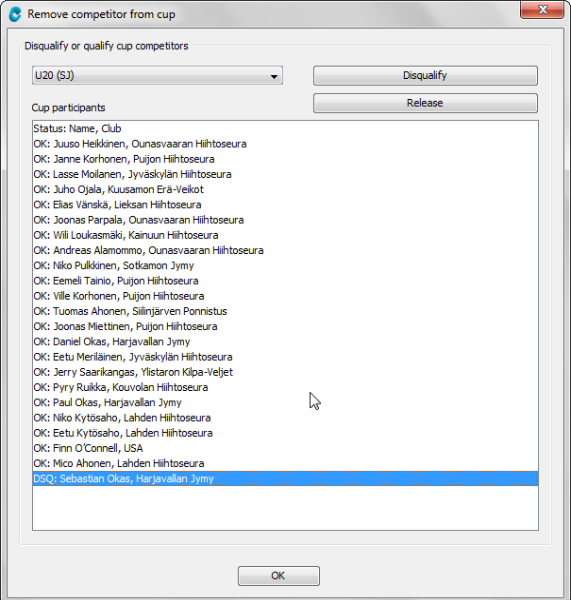Click the Disqualify button

(x=425, y=75)
